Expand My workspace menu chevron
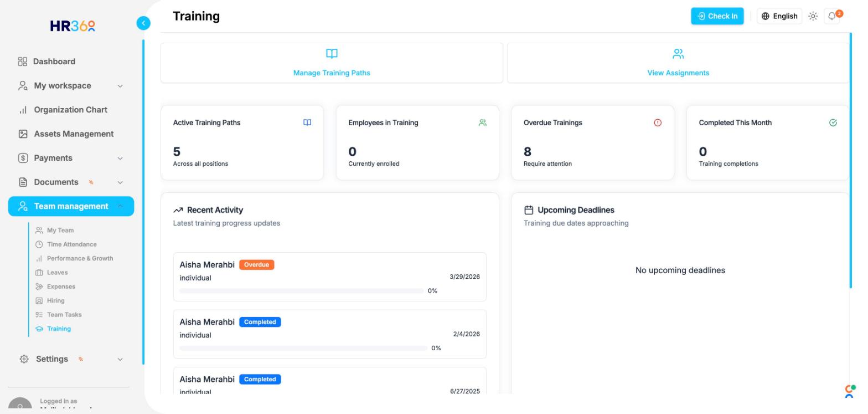868x414 pixels. coord(120,86)
